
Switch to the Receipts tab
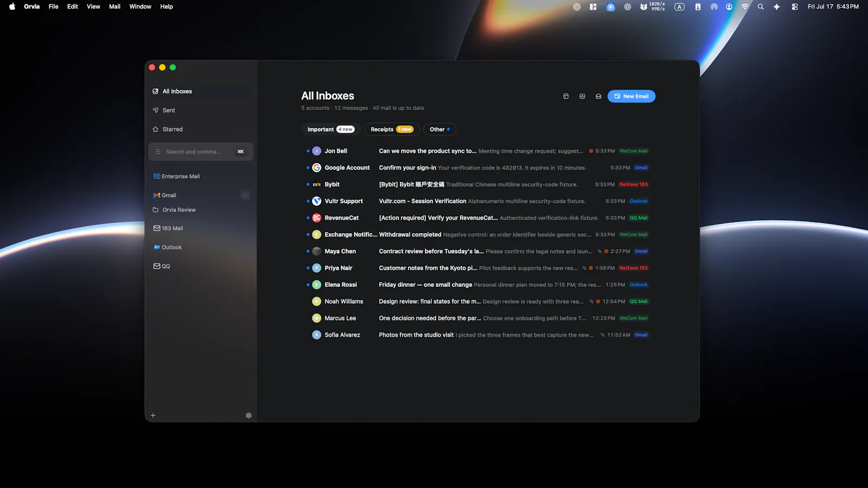click(x=392, y=130)
